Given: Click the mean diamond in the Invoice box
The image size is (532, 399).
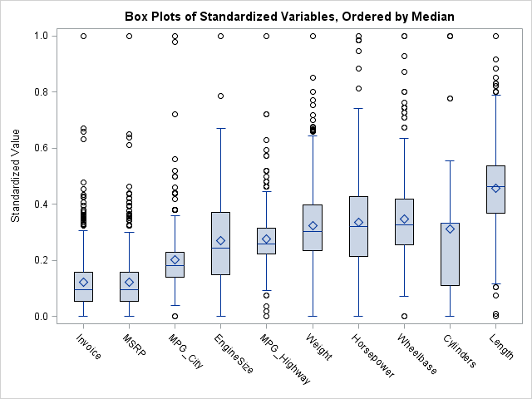Looking at the screenshot, I should (x=83, y=283).
